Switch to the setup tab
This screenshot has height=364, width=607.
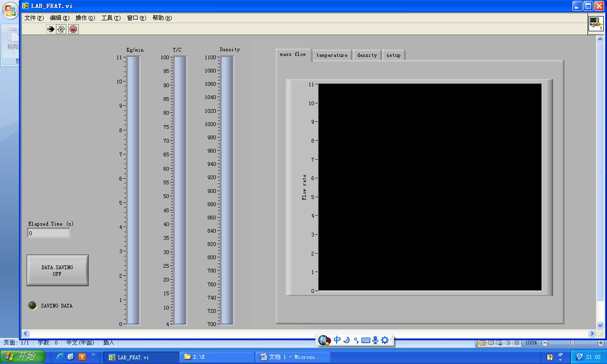[393, 55]
